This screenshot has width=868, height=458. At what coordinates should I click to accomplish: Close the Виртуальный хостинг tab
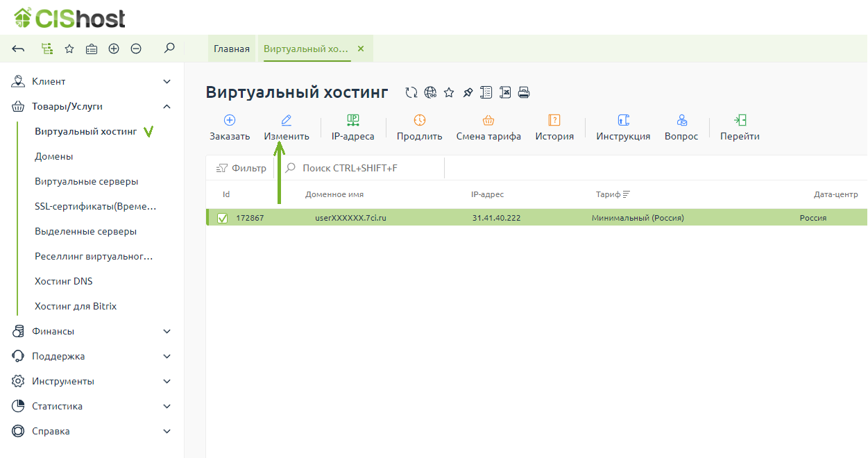[x=360, y=49]
